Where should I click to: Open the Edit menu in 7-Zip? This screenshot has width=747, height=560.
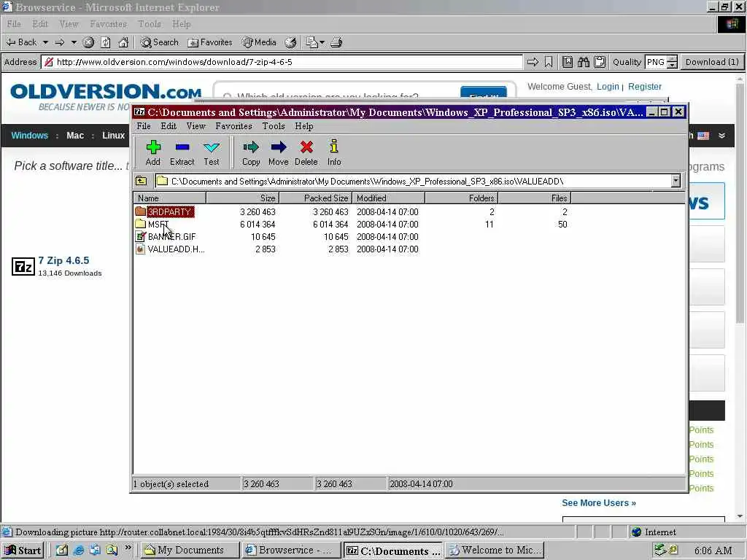169,126
